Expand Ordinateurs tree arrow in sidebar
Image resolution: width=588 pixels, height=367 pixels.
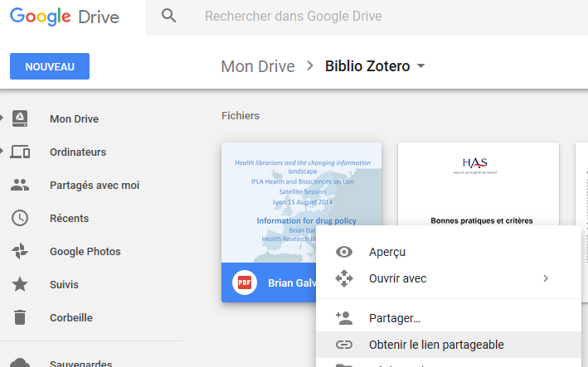coord(2,152)
